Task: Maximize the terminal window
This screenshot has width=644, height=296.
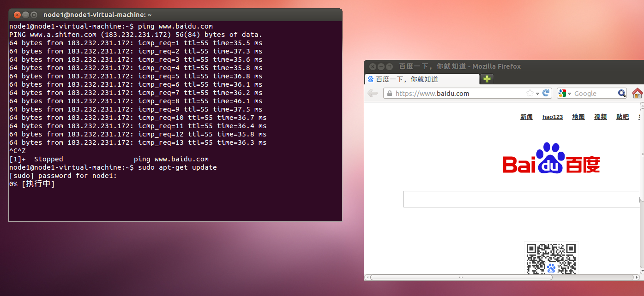Action: pos(34,15)
